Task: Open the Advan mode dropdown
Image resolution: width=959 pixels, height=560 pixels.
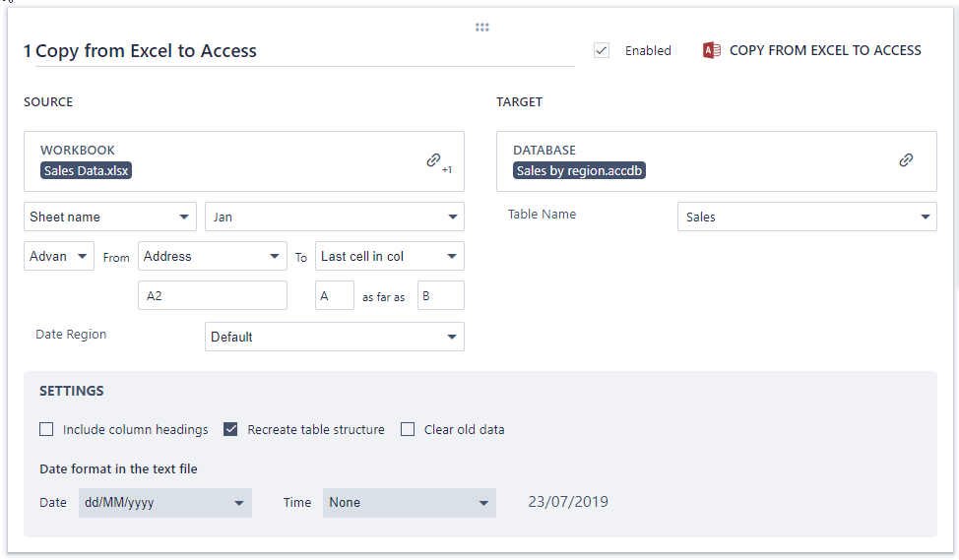Action: point(58,256)
